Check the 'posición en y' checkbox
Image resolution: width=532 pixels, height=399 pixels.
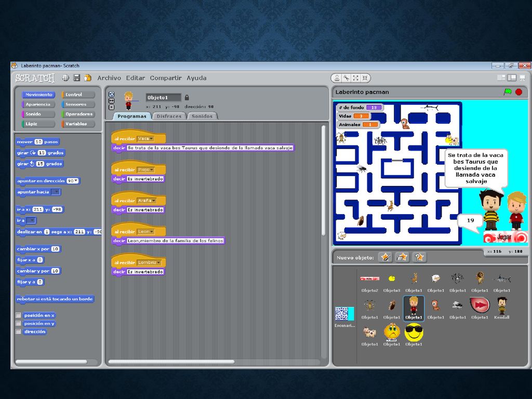pos(18,323)
